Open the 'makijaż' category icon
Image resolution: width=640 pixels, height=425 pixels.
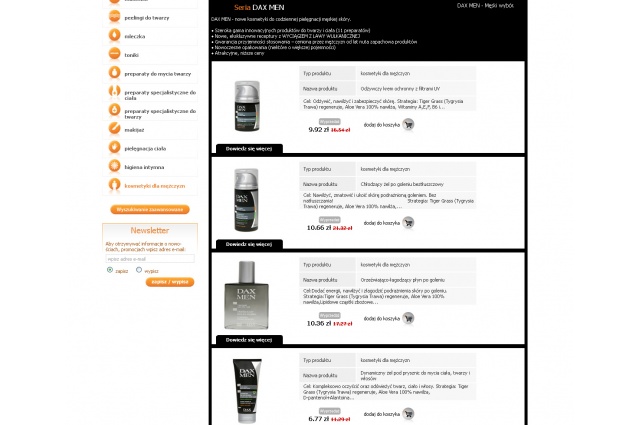pyautogui.click(x=114, y=129)
